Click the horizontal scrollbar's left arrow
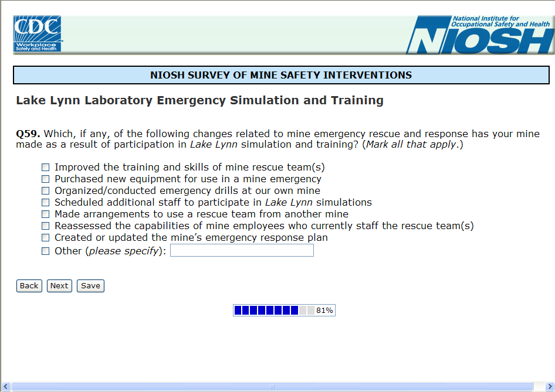Image resolution: width=555 pixels, height=392 pixels. click(x=5, y=387)
